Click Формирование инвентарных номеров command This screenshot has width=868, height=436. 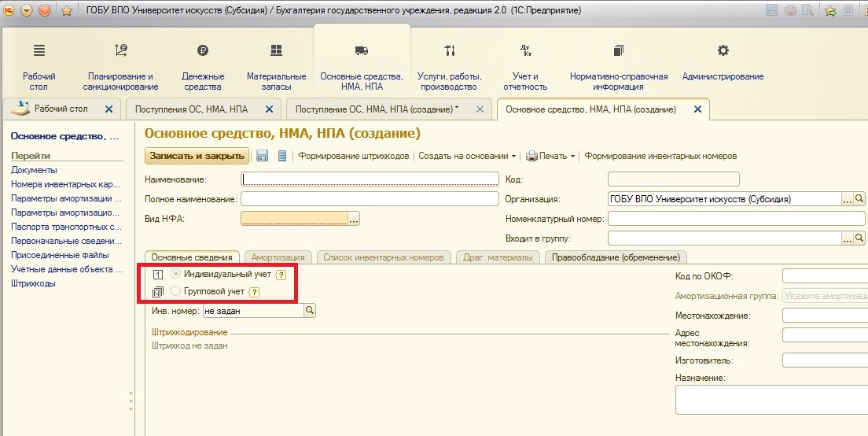point(660,156)
